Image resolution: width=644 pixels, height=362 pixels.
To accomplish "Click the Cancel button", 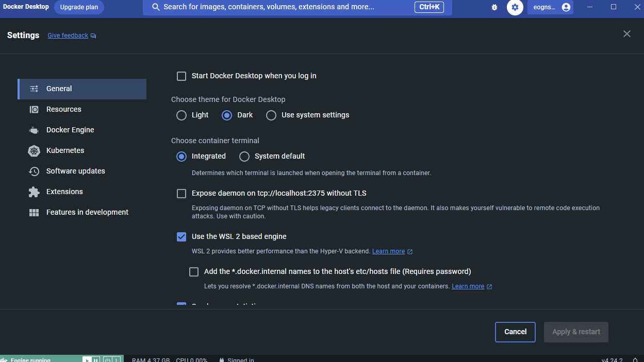I will [515, 332].
